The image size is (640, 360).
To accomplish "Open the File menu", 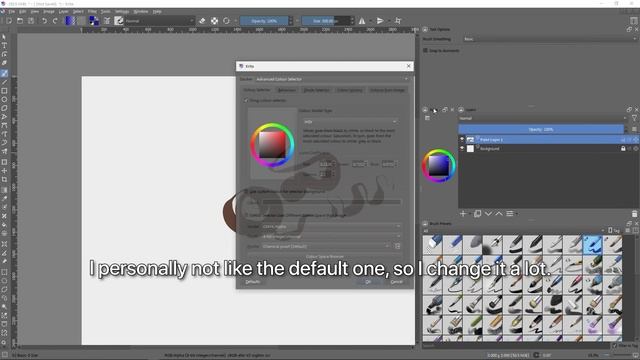I will 12,11.
